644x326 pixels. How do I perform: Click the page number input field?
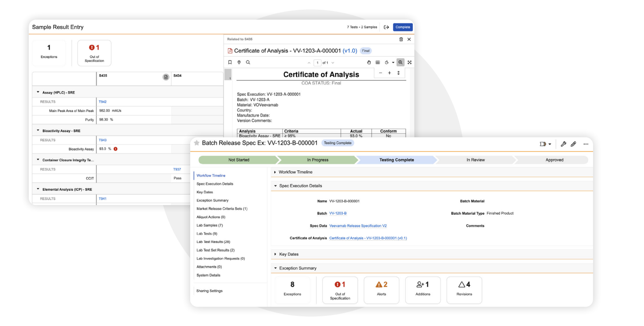(x=317, y=63)
